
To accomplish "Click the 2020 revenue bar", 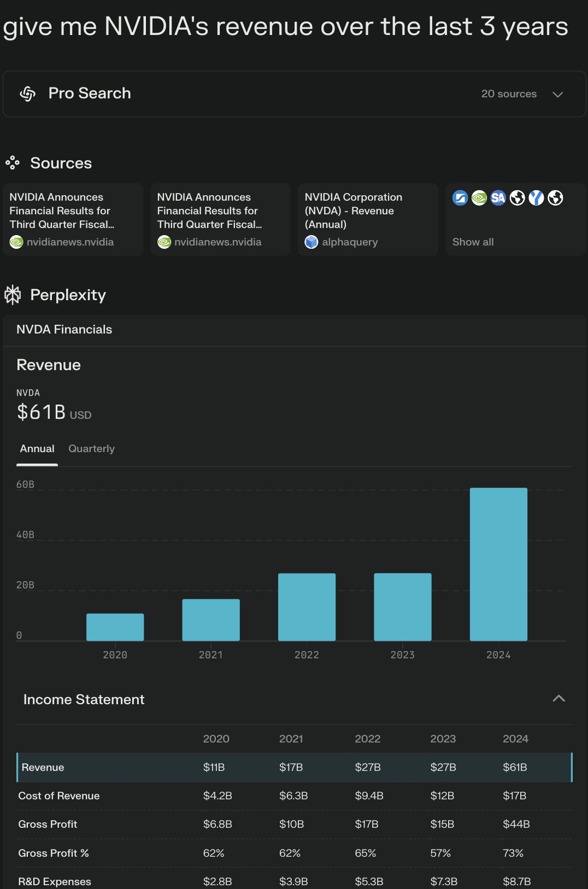I will 115,627.
